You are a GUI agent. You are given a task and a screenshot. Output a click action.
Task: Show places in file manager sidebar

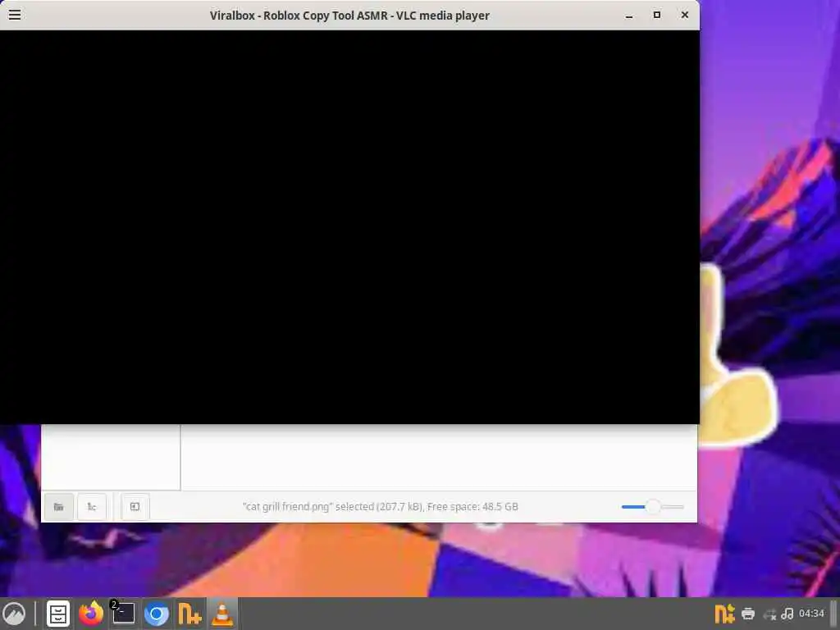pyautogui.click(x=59, y=506)
